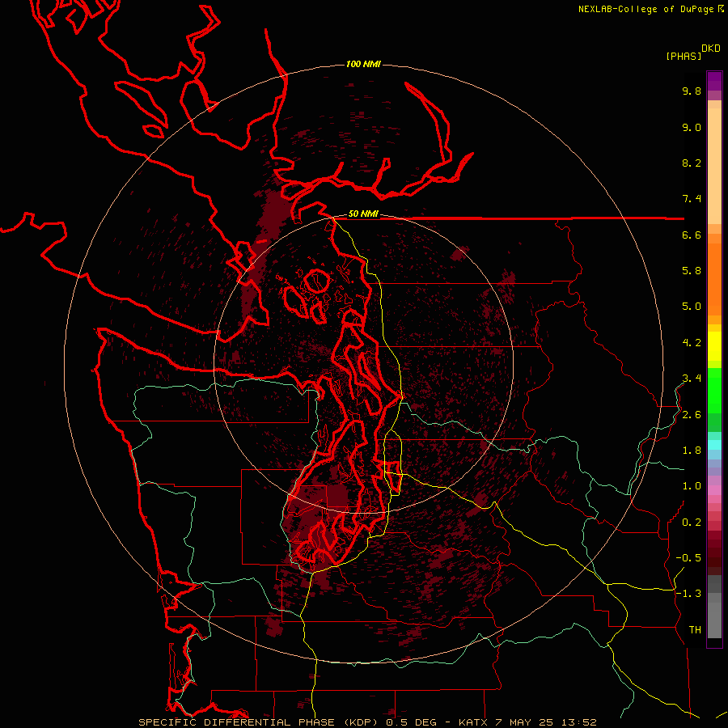Click the 7.4 legend tick label
Image resolution: width=728 pixels, height=728 pixels.
(692, 199)
